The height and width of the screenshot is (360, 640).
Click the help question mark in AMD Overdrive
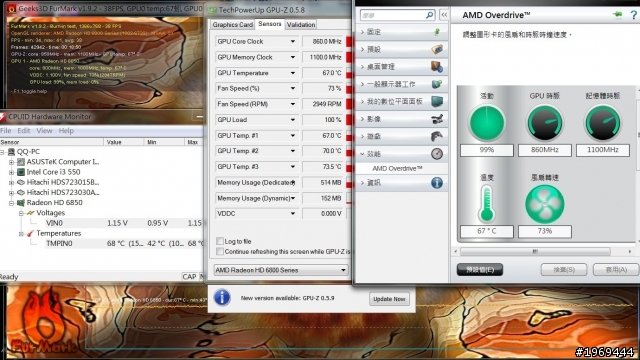coord(633,15)
